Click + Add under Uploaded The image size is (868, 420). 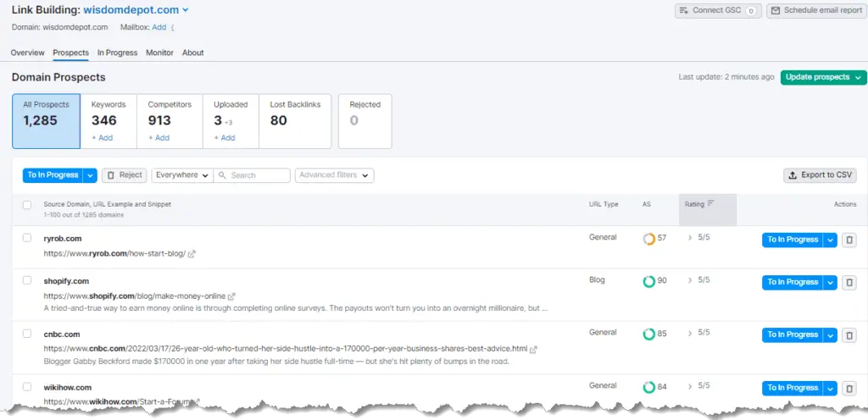click(x=225, y=138)
